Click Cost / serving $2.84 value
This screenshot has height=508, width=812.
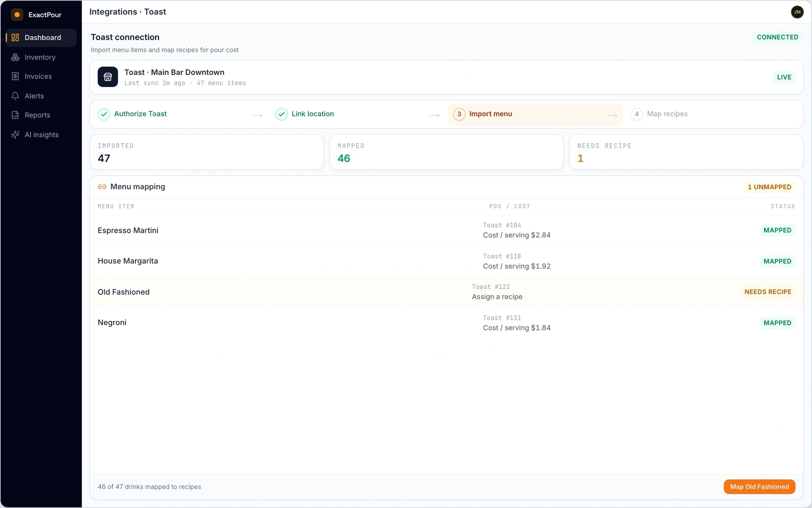(517, 235)
